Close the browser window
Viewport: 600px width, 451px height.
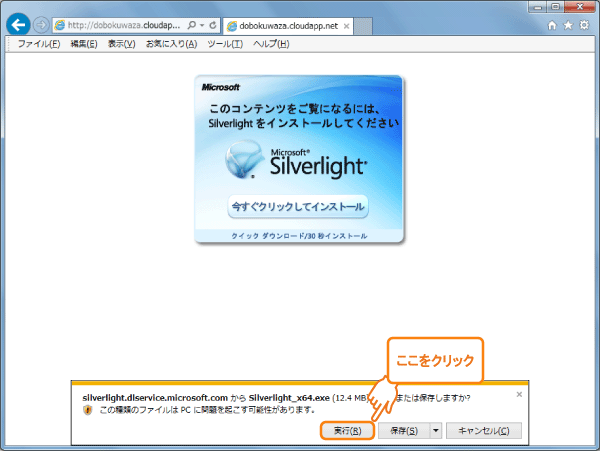point(579,7)
